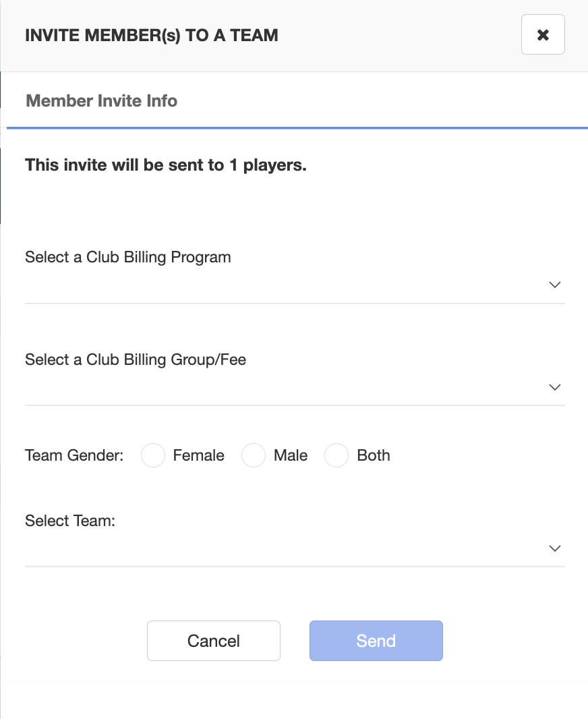
Task: Expand the Select Team chevron arrow
Action: [554, 548]
